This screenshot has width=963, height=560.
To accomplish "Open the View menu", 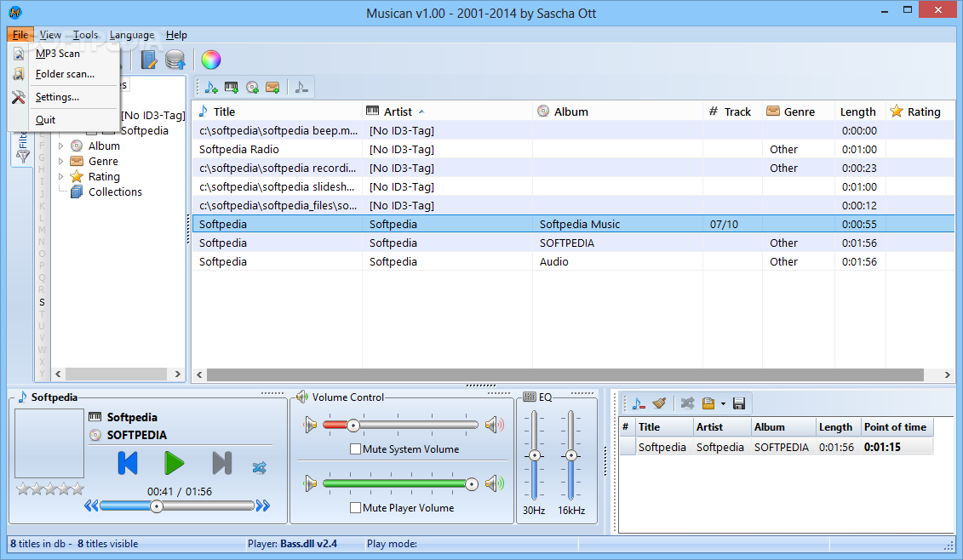I will coord(50,35).
